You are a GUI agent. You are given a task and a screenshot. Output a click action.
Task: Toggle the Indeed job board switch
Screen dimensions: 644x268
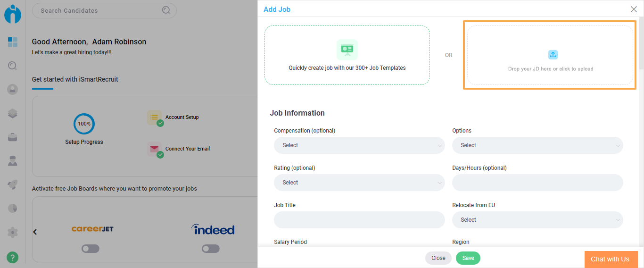(x=211, y=249)
